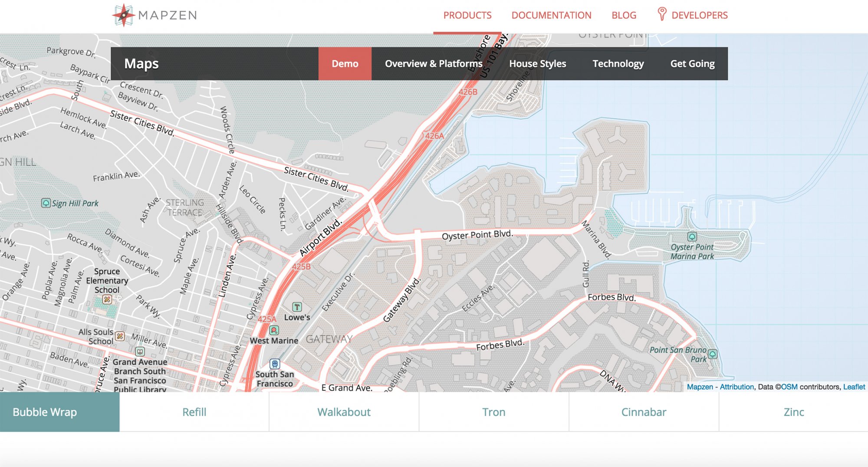Image resolution: width=868 pixels, height=467 pixels.
Task: Click the 426B exit label
Action: pyautogui.click(x=468, y=92)
